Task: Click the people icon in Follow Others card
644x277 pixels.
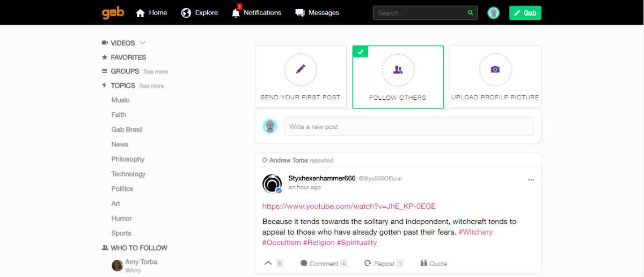Action: [398, 69]
